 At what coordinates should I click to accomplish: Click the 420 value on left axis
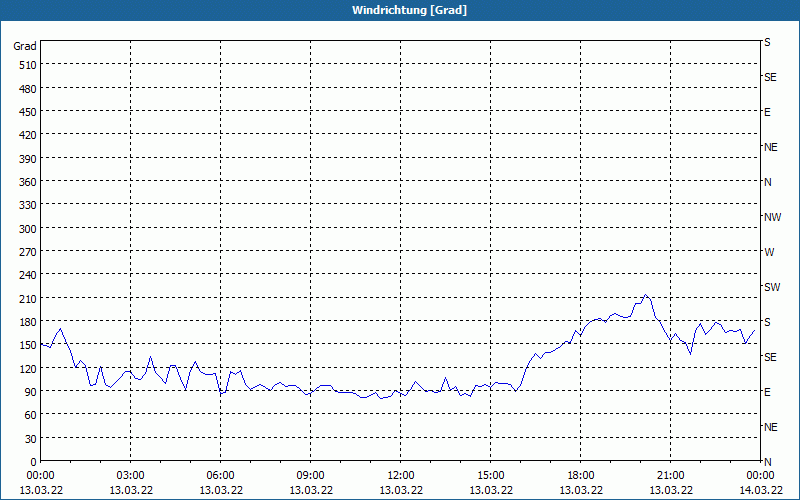pos(28,135)
